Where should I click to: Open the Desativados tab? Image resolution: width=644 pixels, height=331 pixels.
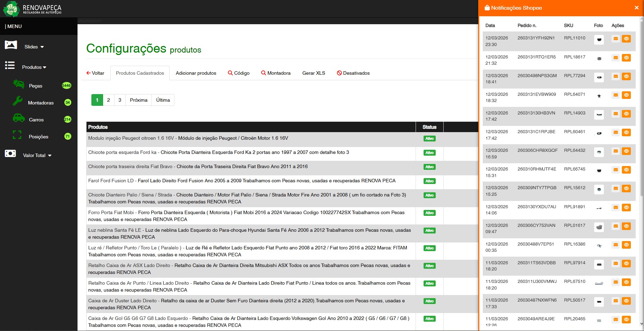click(353, 73)
